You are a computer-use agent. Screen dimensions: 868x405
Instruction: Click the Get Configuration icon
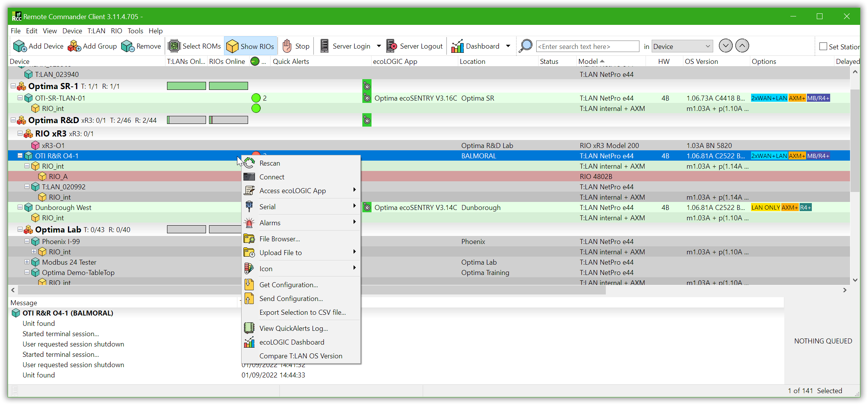(249, 285)
